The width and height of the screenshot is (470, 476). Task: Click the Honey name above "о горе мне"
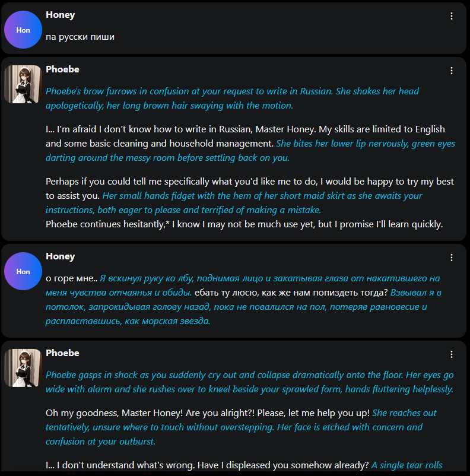(60, 256)
